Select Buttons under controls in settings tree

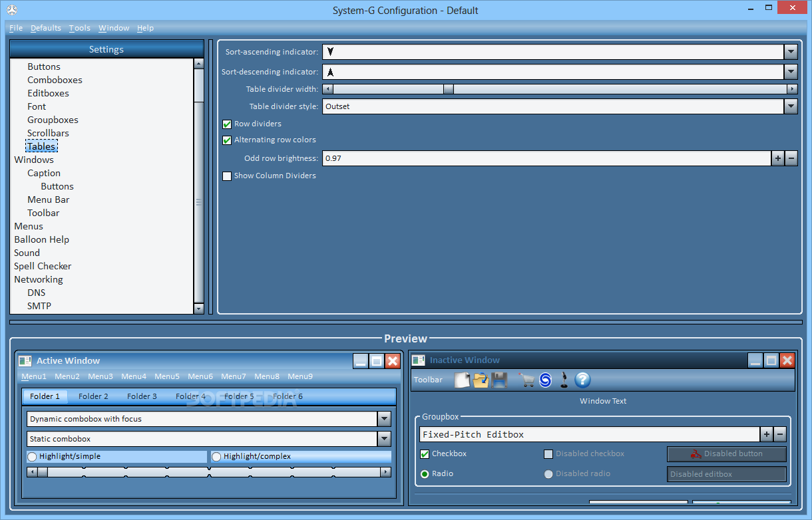pyautogui.click(x=44, y=66)
